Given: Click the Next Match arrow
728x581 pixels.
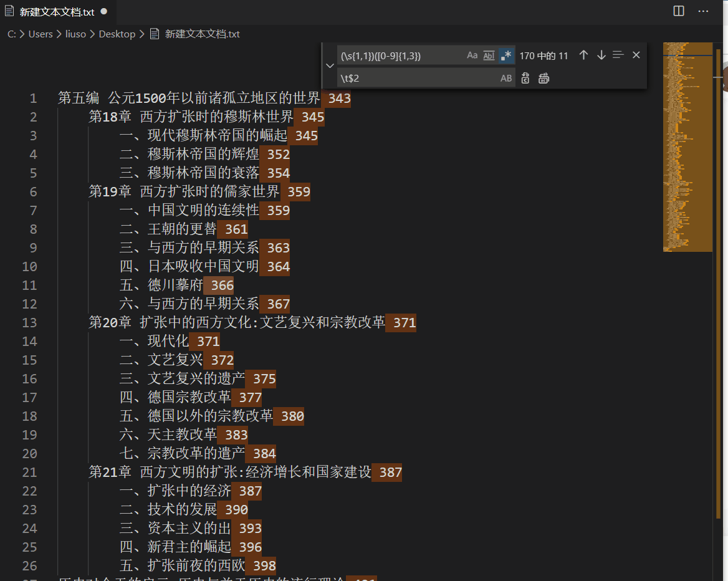Looking at the screenshot, I should pos(601,55).
